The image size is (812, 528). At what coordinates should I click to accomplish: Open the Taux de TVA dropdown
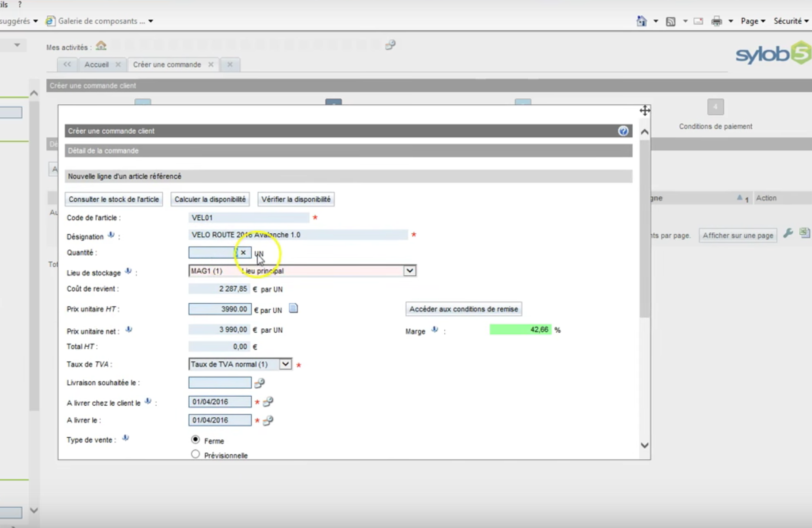(285, 364)
